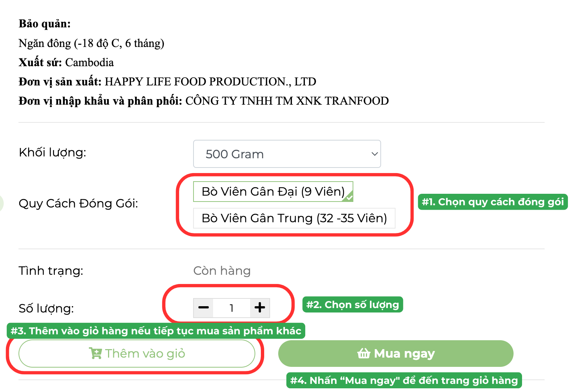Screen dimensions: 572x392
Task: Click the chevron arrow of the weight selector
Action: [374, 154]
